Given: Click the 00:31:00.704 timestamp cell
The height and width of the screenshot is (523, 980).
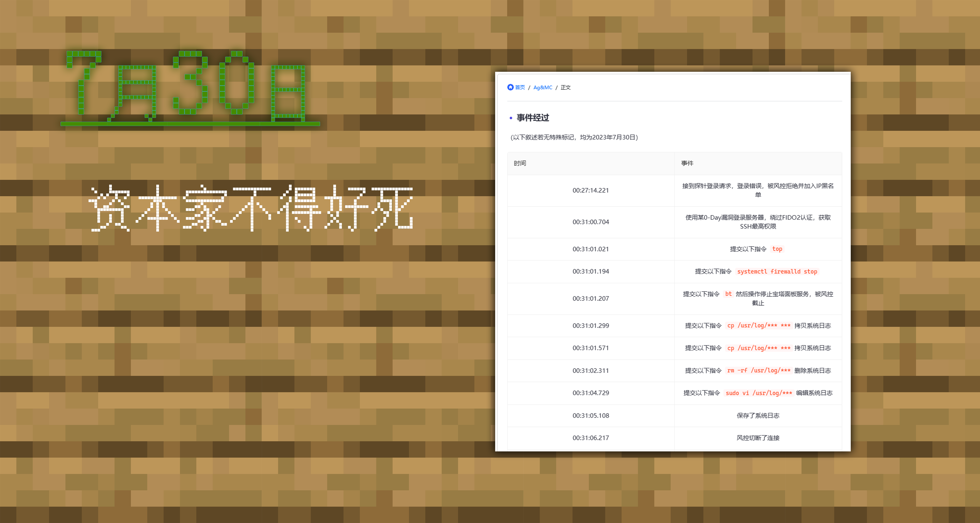Looking at the screenshot, I should click(590, 222).
